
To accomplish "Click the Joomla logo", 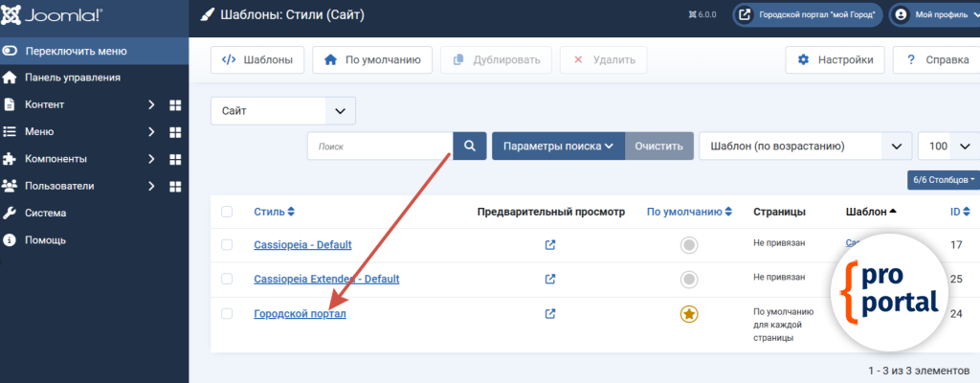I will [x=54, y=16].
